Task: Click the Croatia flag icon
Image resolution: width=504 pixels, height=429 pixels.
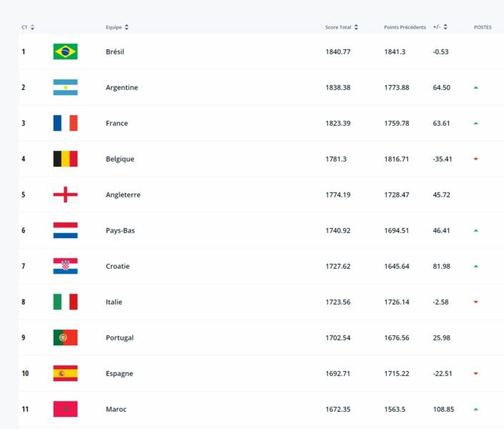Action: [x=65, y=266]
